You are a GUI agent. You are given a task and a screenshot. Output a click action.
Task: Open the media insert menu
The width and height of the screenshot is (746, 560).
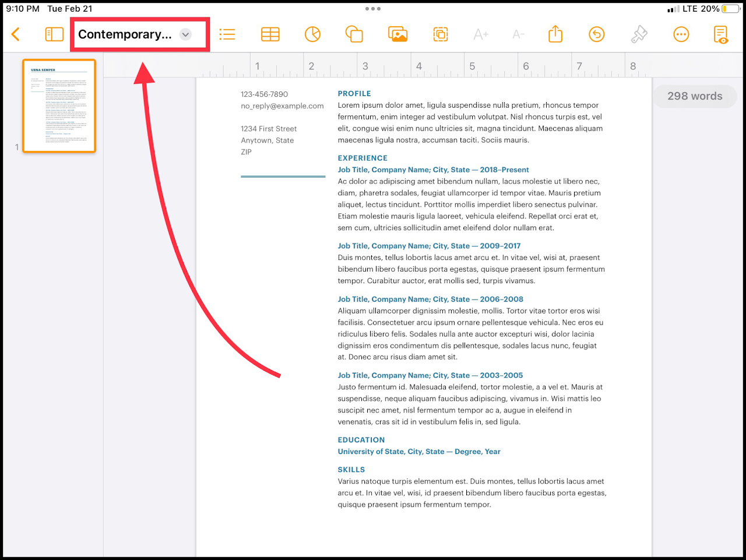397,34
